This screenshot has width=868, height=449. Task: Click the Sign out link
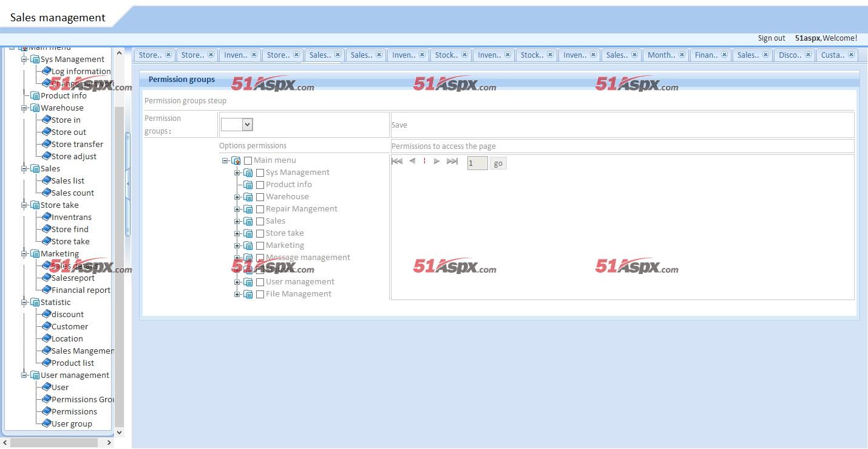pyautogui.click(x=771, y=38)
